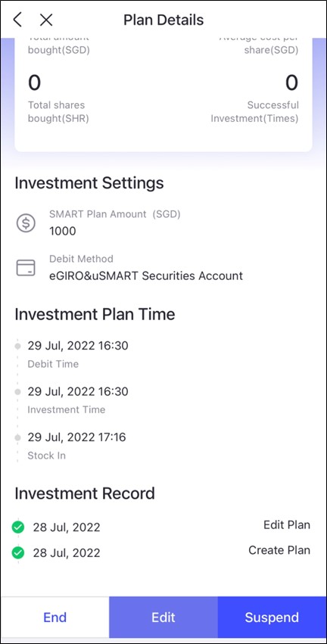Tap green checkmark next to Edit Plan record
The height and width of the screenshot is (644, 327).
17,527
